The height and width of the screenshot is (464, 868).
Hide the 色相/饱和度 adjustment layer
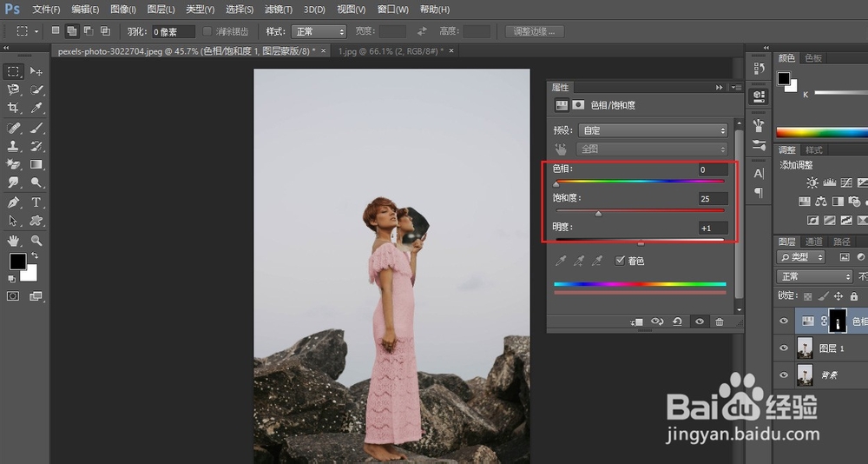(x=783, y=321)
